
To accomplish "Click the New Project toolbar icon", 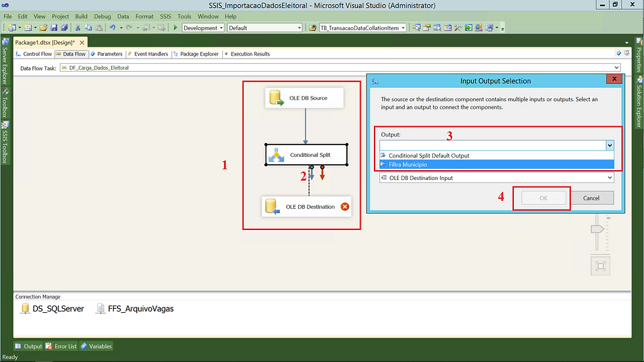I will [12, 28].
